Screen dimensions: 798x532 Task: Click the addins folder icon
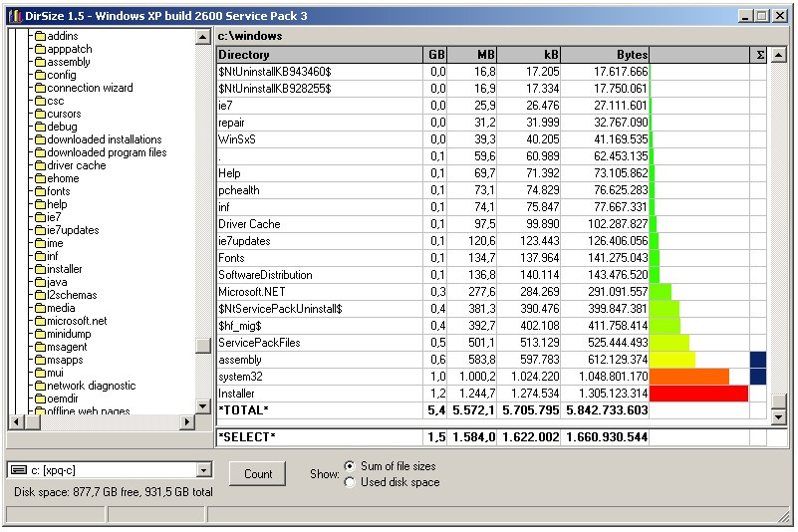[x=40, y=36]
